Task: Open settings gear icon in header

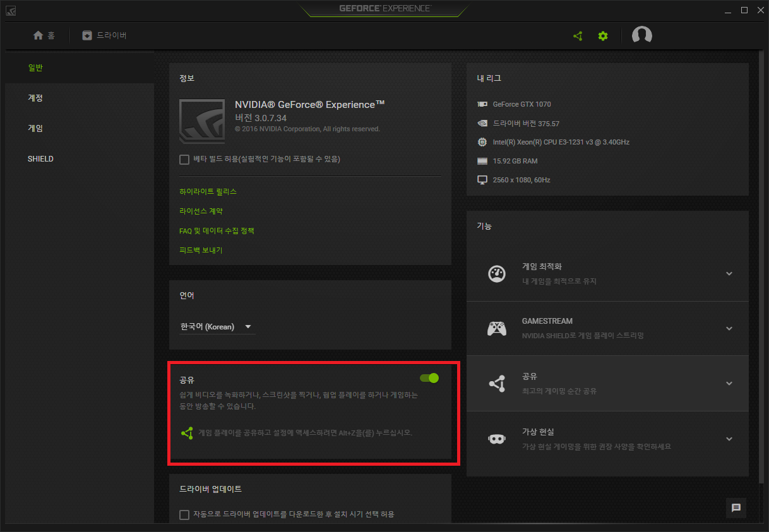Action: pos(603,36)
